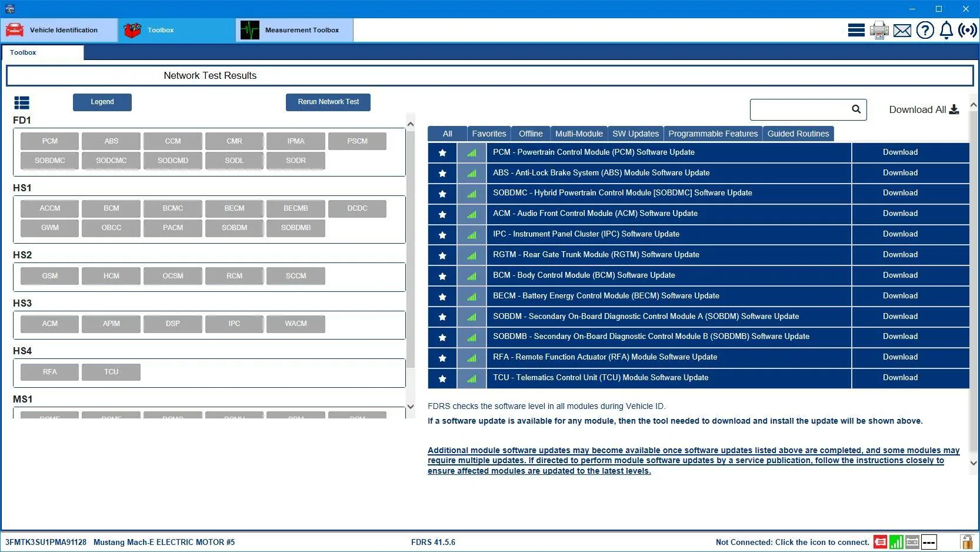Image resolution: width=980 pixels, height=552 pixels.
Task: Click Rerun Network Test
Action: pos(328,102)
